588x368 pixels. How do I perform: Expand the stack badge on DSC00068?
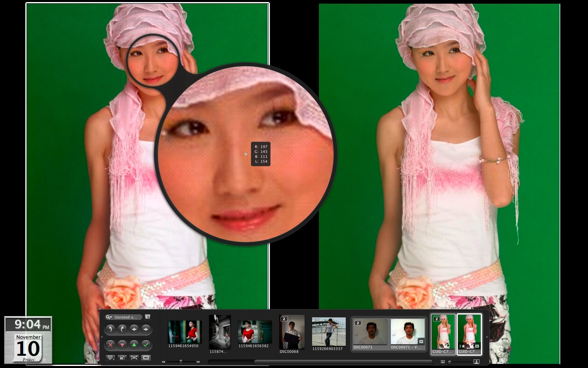point(284,319)
